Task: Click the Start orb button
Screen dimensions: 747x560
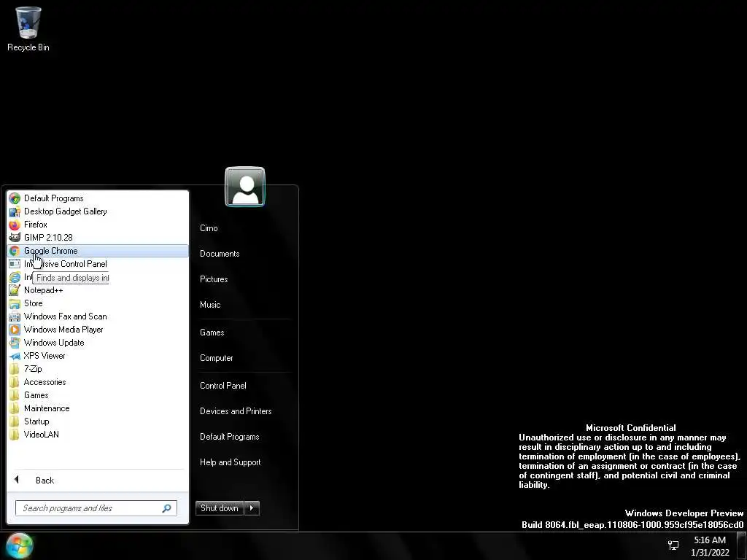Action: coord(20,545)
